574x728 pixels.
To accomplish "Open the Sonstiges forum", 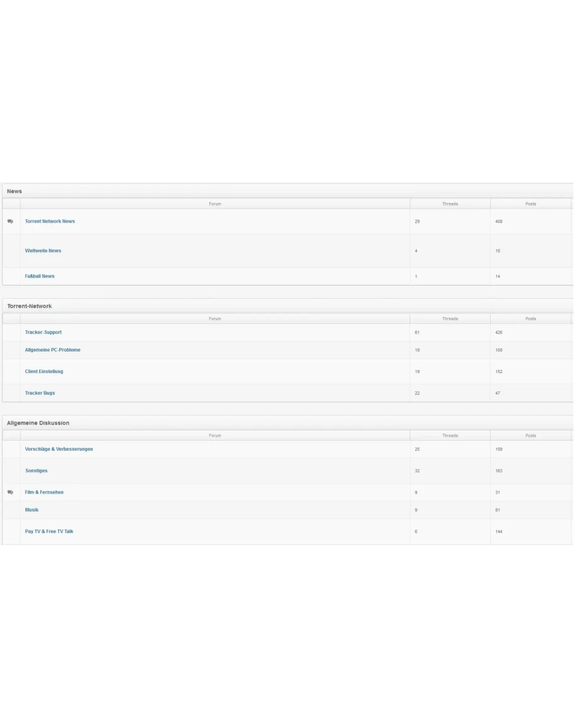I will point(36,471).
